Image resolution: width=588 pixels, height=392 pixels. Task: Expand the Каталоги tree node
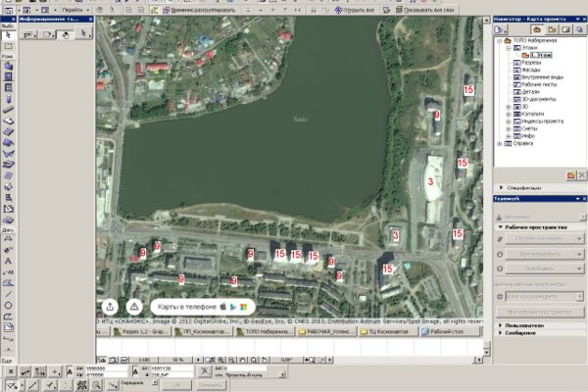(x=508, y=114)
